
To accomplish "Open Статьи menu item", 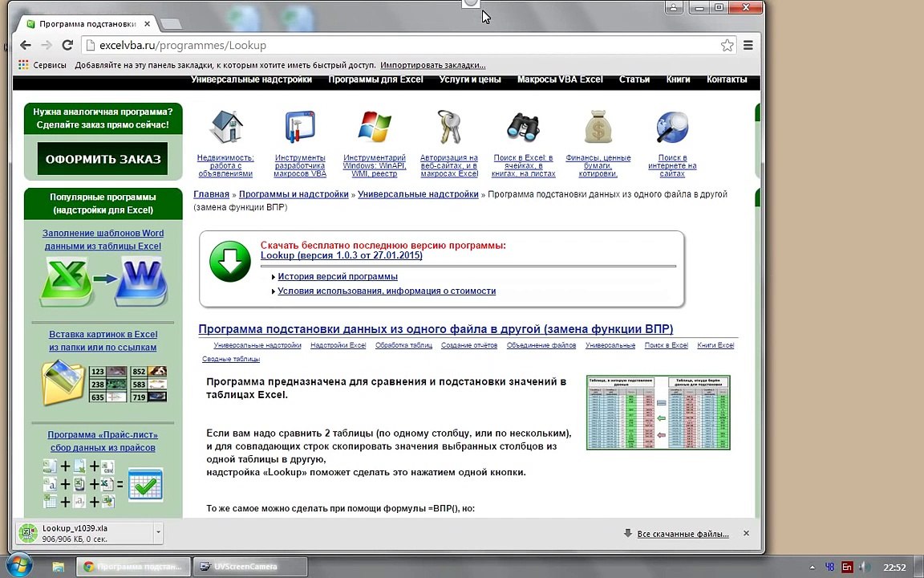I will pos(634,79).
